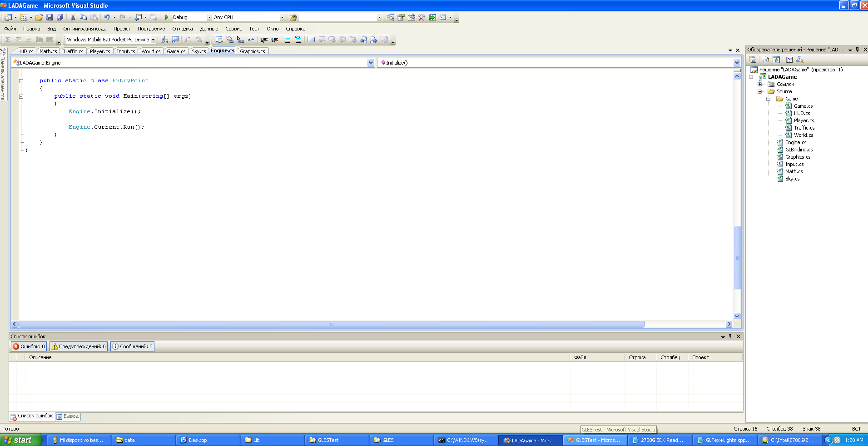
Task: Click the Save All toolbar icon
Action: [x=60, y=17]
